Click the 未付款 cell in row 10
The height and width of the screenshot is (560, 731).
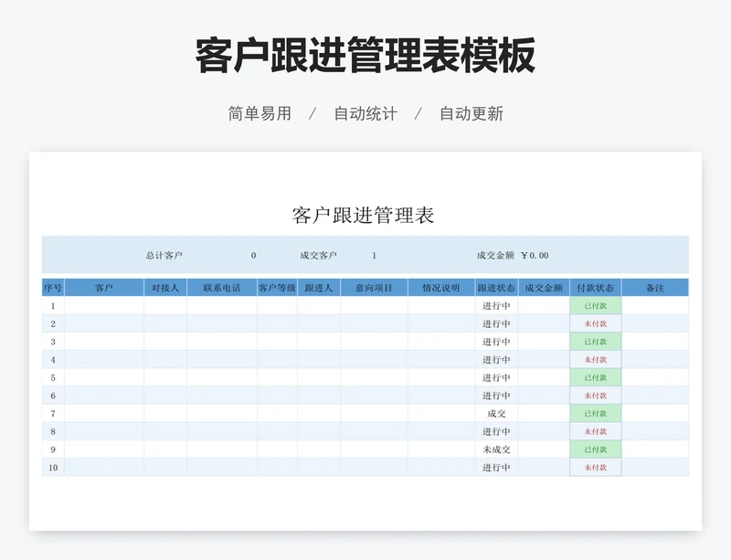[596, 468]
